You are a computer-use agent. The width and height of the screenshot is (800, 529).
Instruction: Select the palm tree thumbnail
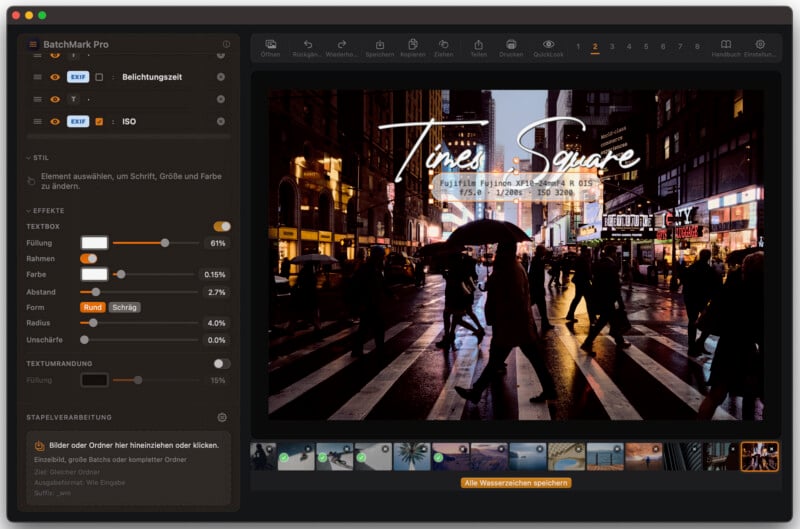(x=412, y=457)
